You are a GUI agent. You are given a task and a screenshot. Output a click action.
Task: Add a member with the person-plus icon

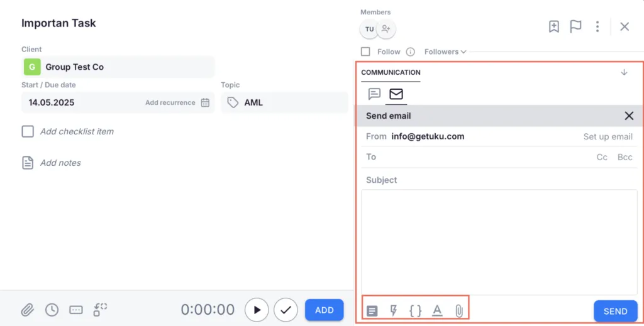(x=386, y=29)
